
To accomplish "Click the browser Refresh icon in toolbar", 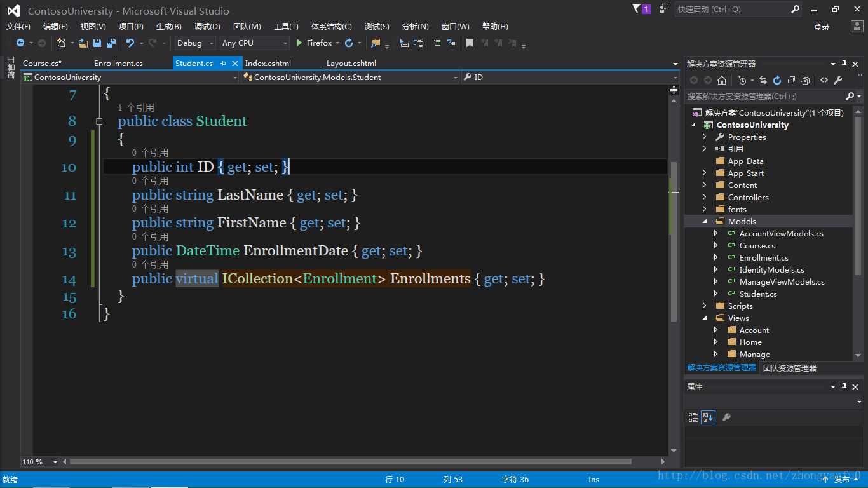I will click(349, 43).
